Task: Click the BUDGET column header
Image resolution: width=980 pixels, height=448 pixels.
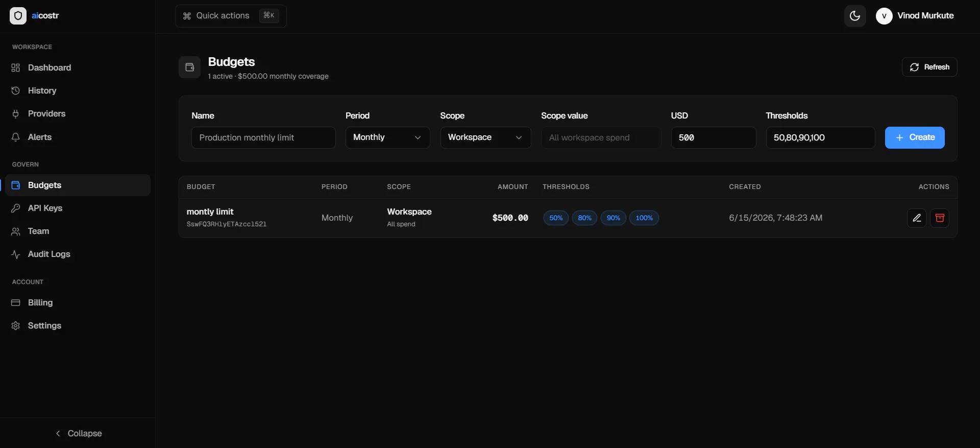Action: (201, 187)
